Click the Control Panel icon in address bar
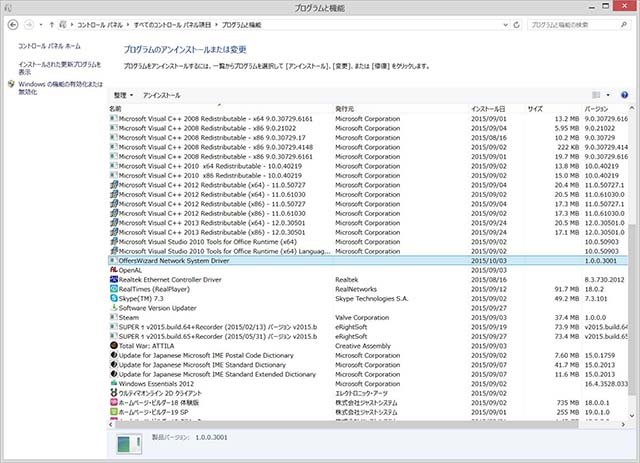 pyautogui.click(x=62, y=25)
